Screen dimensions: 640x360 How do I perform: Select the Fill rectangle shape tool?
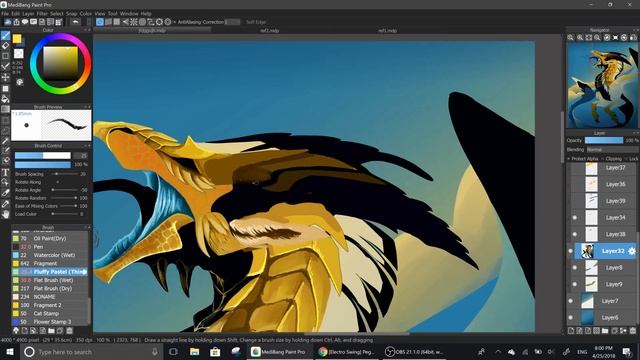(x=5, y=88)
